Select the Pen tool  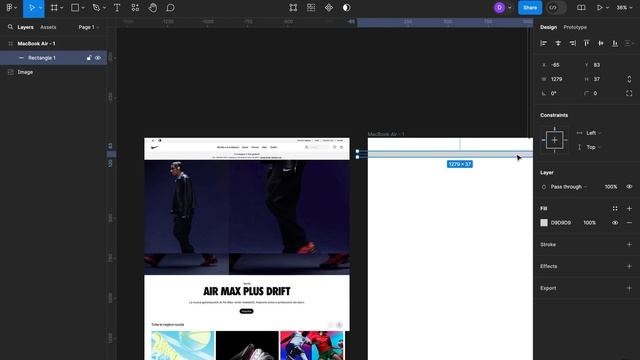(96, 8)
